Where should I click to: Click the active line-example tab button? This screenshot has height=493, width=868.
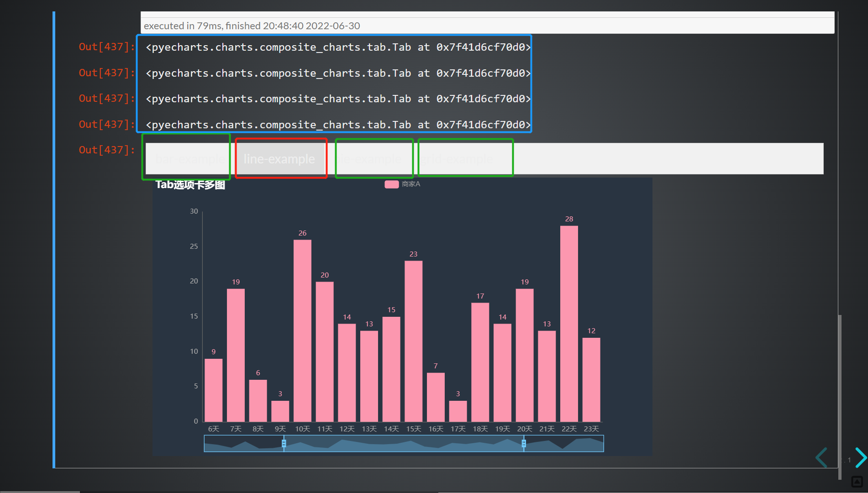click(x=280, y=159)
